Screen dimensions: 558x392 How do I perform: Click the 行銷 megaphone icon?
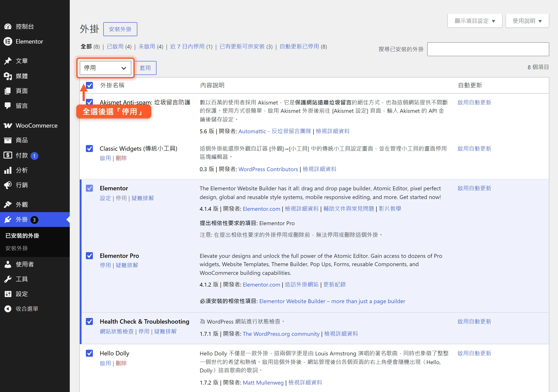point(8,185)
